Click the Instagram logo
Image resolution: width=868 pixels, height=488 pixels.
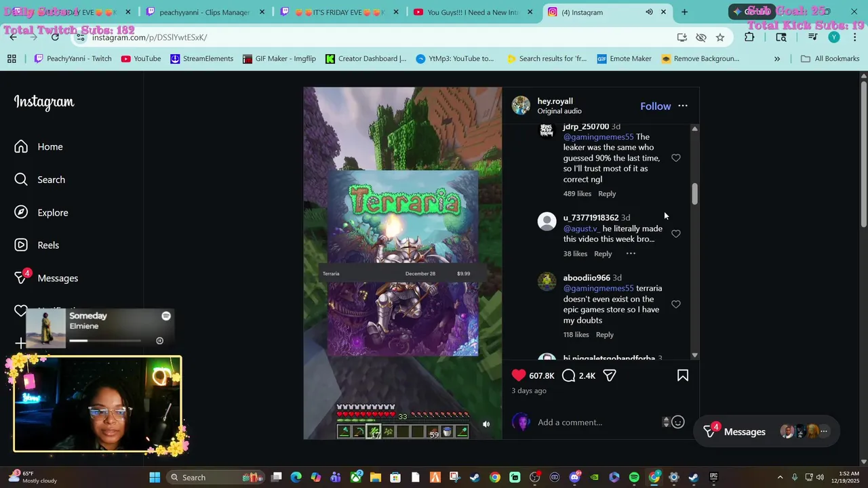pos(44,102)
